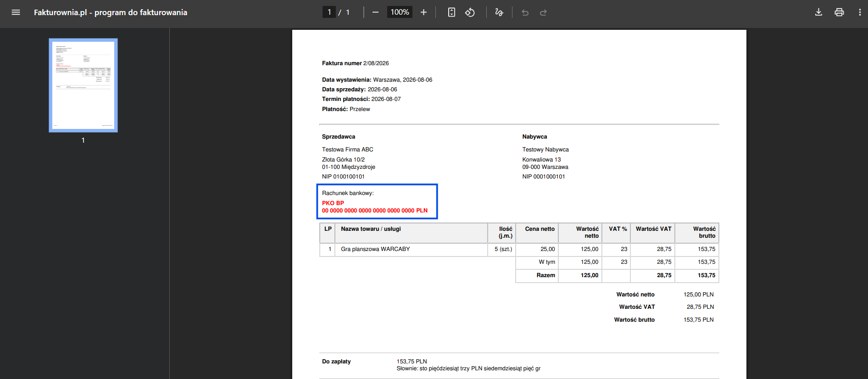Select the 'Sprzedawca' heading

tap(339, 137)
